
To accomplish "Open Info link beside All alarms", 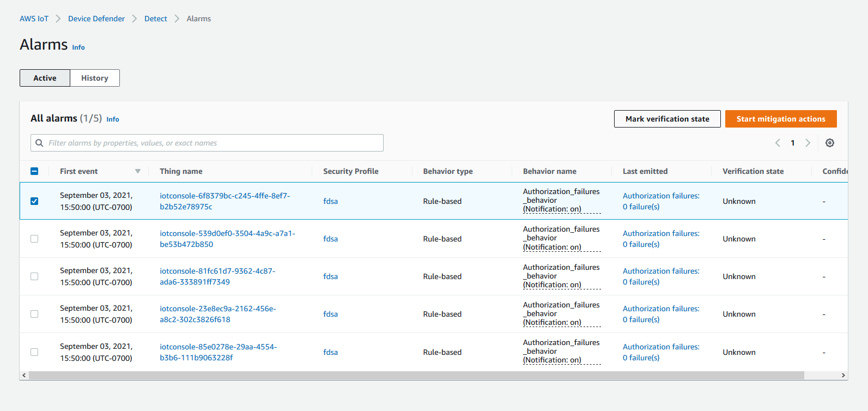I will 113,119.
